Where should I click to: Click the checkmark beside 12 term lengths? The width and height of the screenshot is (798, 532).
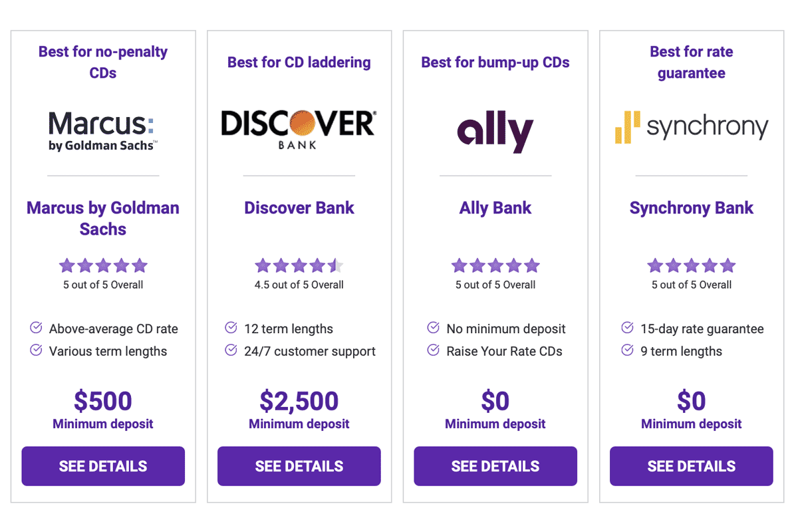(x=231, y=328)
